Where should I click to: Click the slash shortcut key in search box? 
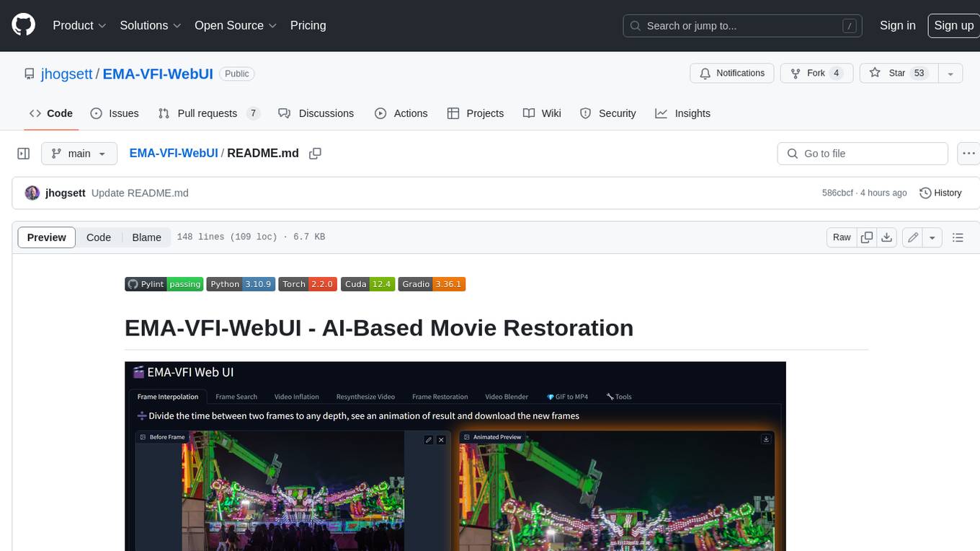[x=850, y=26]
